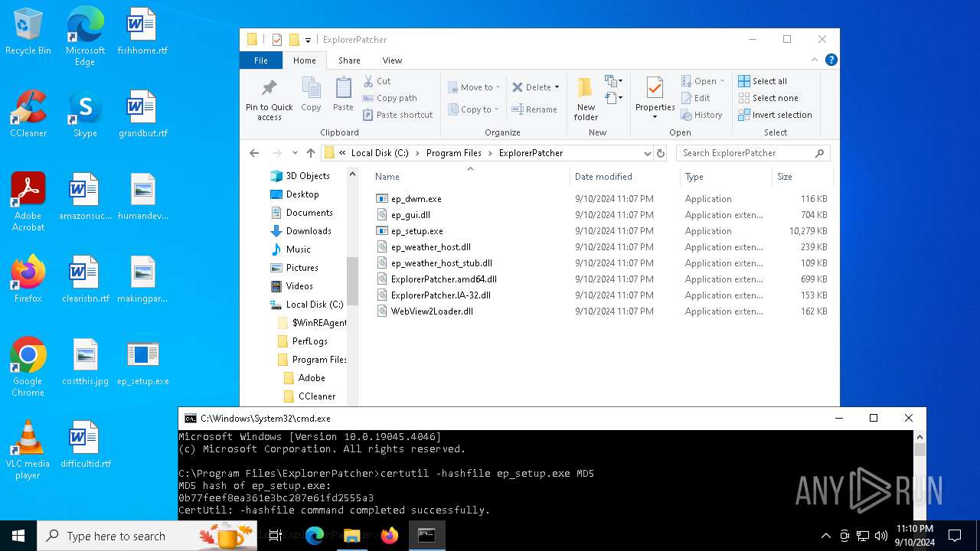Click the Edit command in ribbon
This screenshot has height=551, width=980.
click(696, 98)
